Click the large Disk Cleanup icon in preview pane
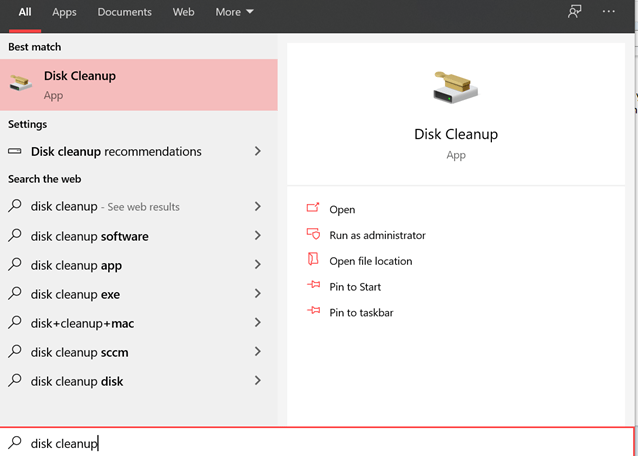The width and height of the screenshot is (638, 456). (456, 87)
